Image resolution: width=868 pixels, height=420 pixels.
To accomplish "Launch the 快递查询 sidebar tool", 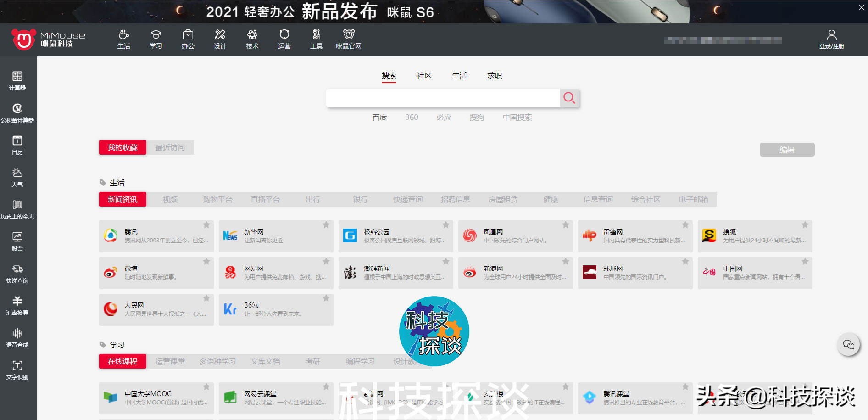I will pos(17,274).
